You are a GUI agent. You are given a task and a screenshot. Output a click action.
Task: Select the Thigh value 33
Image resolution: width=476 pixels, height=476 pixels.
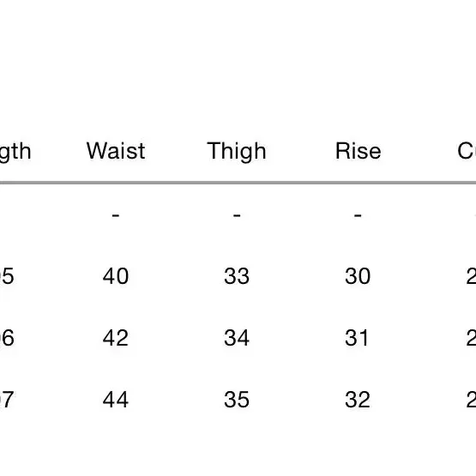click(237, 276)
